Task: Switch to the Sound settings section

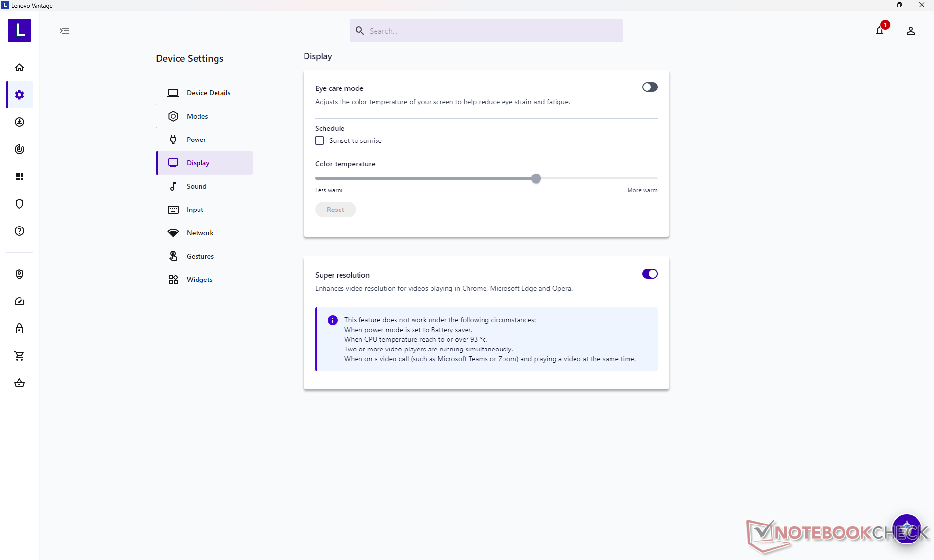Action: pyautogui.click(x=197, y=186)
